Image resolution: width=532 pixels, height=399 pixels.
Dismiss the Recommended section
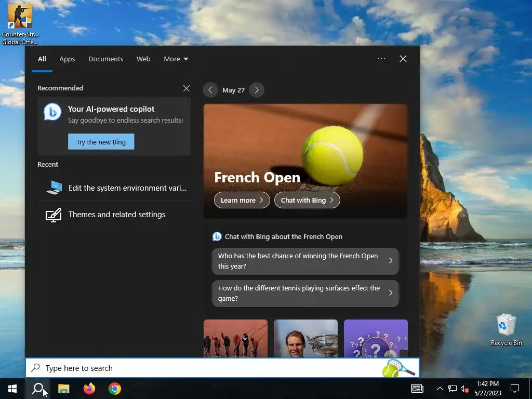tap(187, 88)
